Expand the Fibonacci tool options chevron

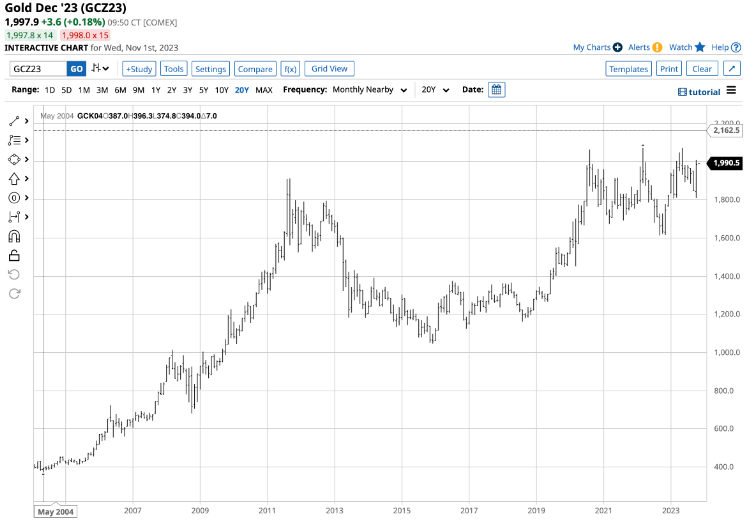27,198
